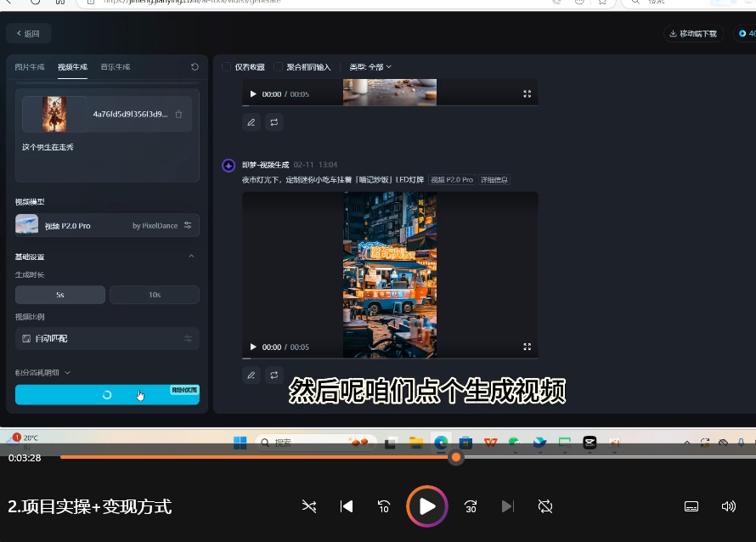Switch to the 音乐生成 tab
The width and height of the screenshot is (756, 542).
116,67
